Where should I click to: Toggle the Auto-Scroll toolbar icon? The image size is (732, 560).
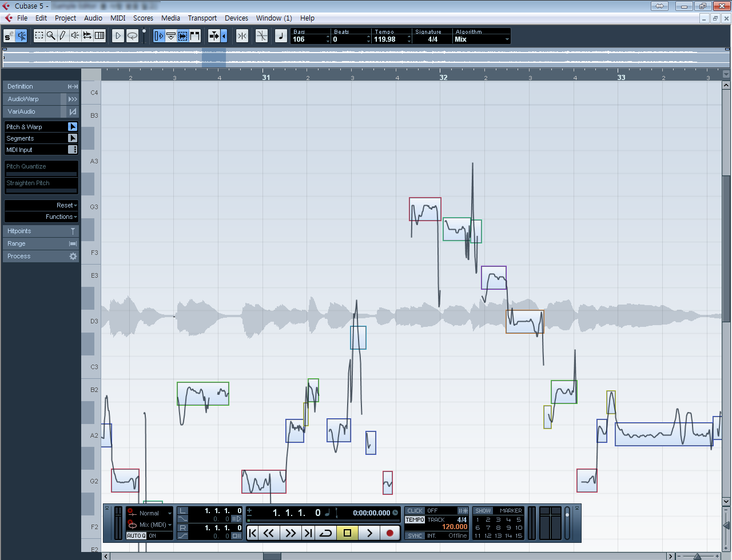[x=214, y=36]
